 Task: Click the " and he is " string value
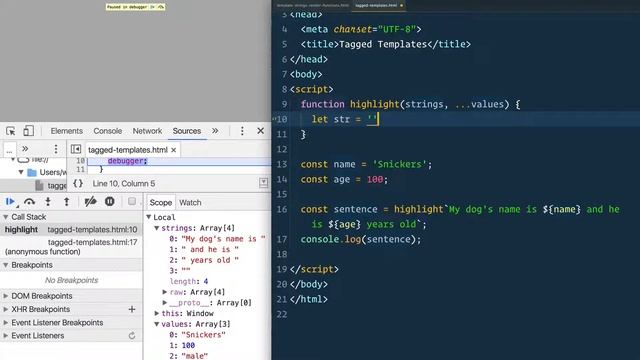(210, 249)
